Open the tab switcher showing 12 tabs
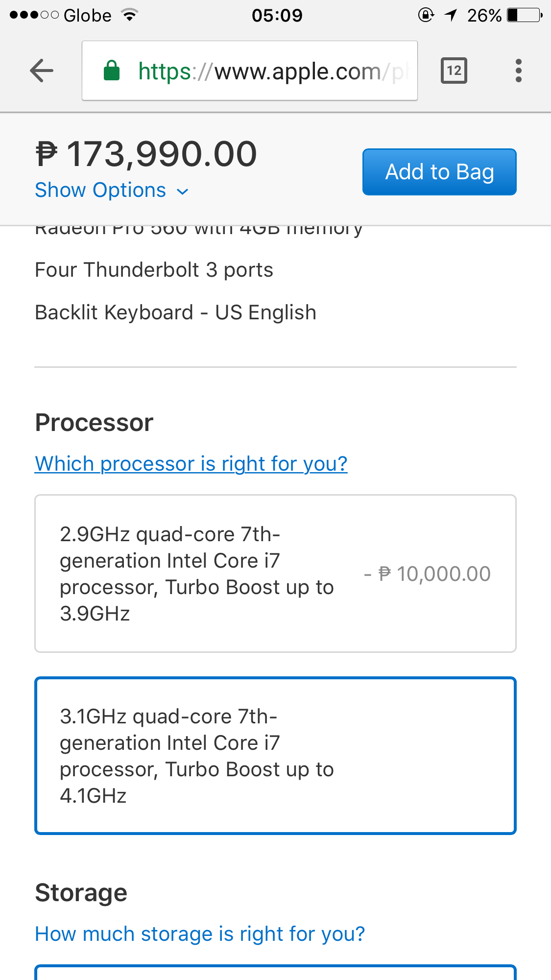Image resolution: width=551 pixels, height=980 pixels. pyautogui.click(x=454, y=71)
